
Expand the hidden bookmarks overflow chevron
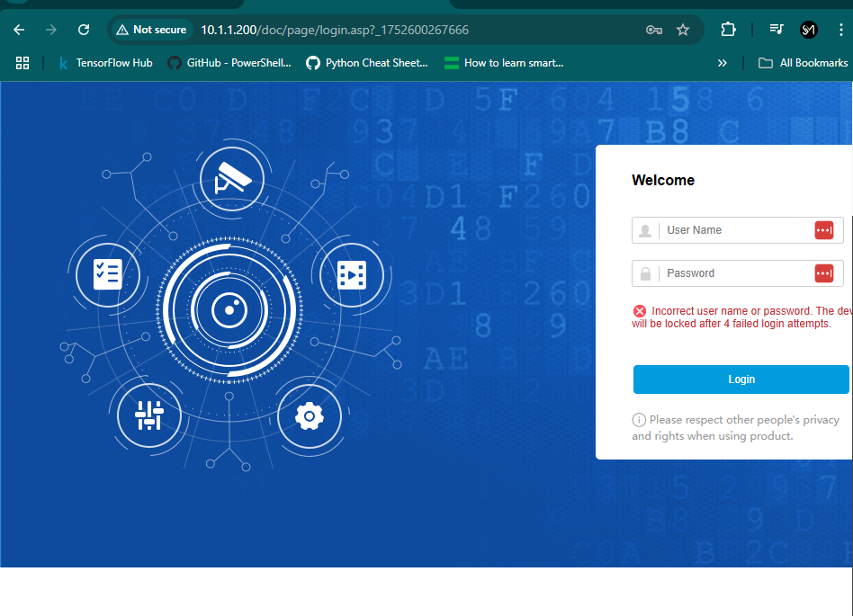pyautogui.click(x=722, y=63)
